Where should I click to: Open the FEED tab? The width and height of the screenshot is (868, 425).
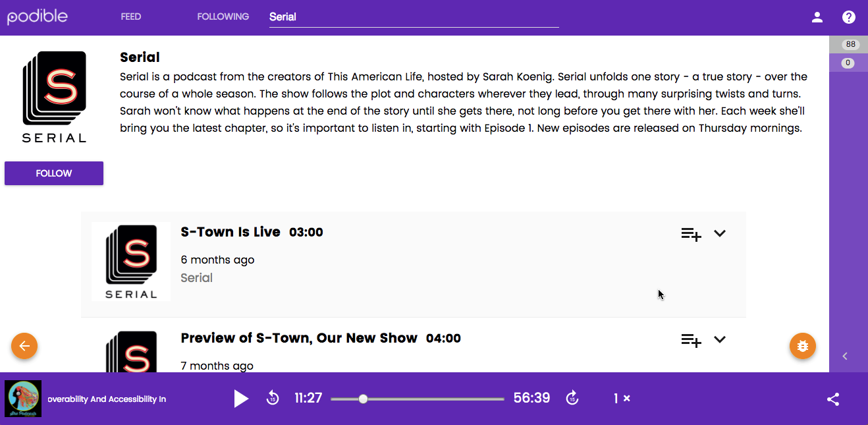click(131, 16)
